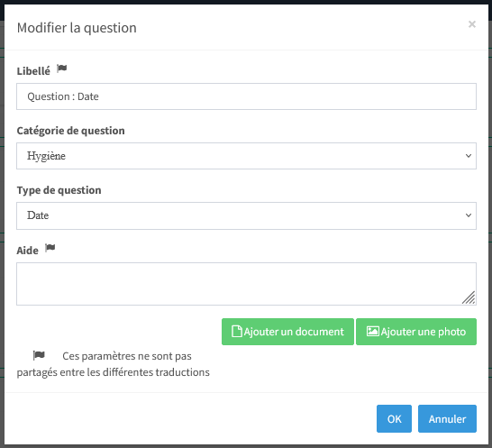Grab the Aide textarea resize handle
The image size is (492, 448).
point(469,297)
